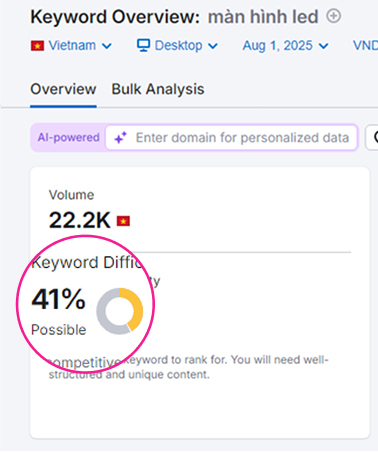Open the Desktop device dropdown

coord(177,45)
